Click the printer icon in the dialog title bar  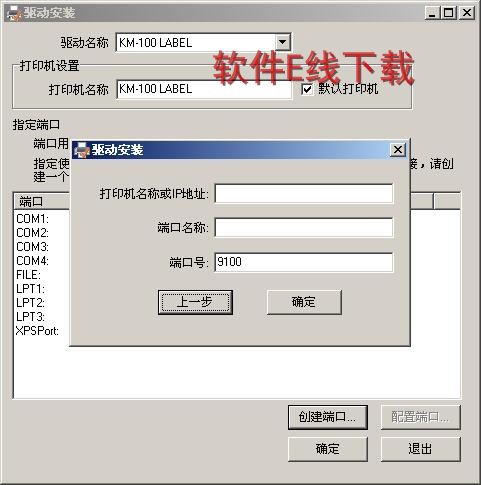(x=82, y=150)
